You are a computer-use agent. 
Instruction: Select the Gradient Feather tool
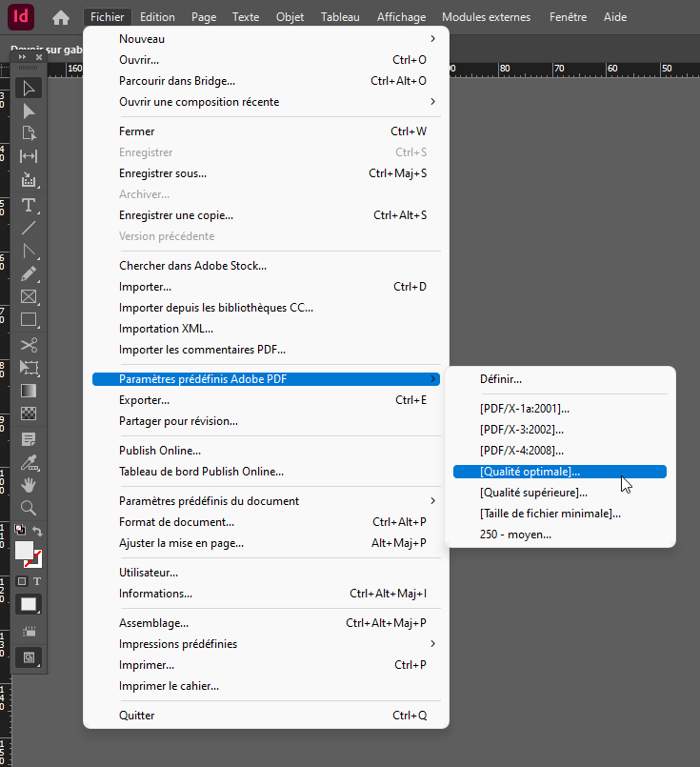pyautogui.click(x=29, y=414)
